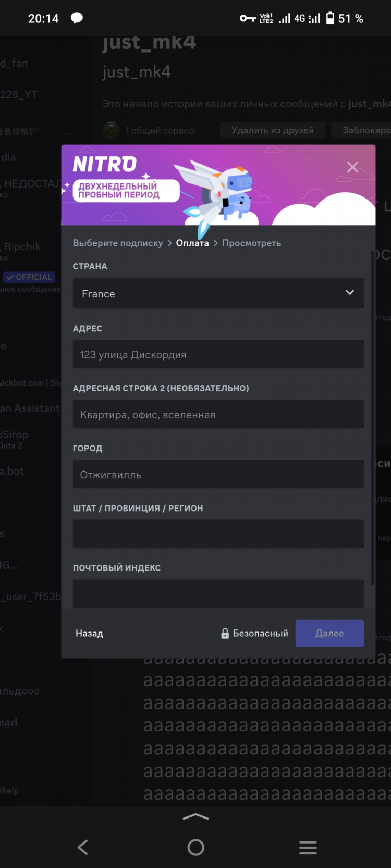391x868 pixels.
Task: Tap '1 общий сервер' in the chat behind
Action: [160, 131]
